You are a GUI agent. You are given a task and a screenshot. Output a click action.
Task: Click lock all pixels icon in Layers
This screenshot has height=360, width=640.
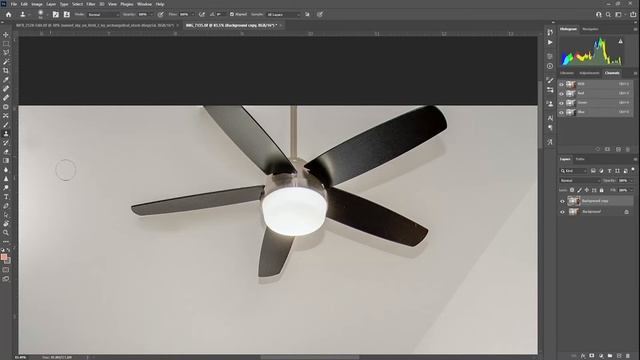coord(601,190)
